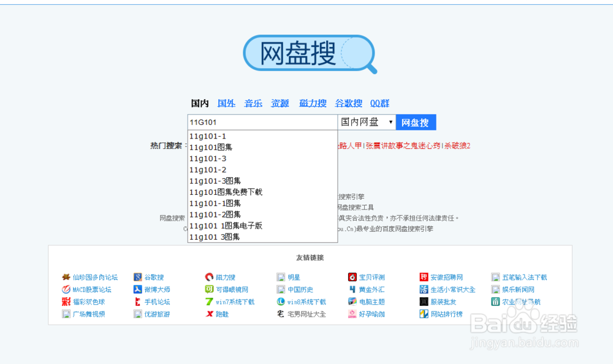Click the 黄金外汇 icon
The height and width of the screenshot is (364, 613).
tap(352, 289)
